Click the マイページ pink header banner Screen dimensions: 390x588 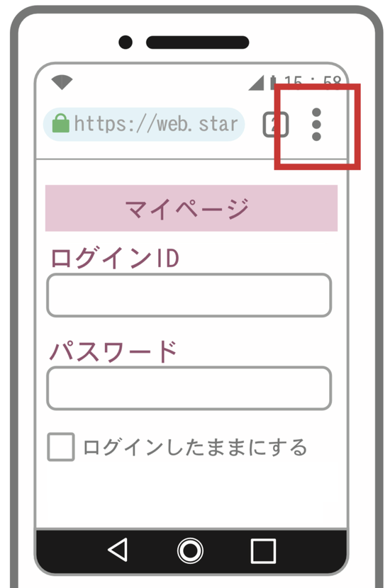point(191,208)
